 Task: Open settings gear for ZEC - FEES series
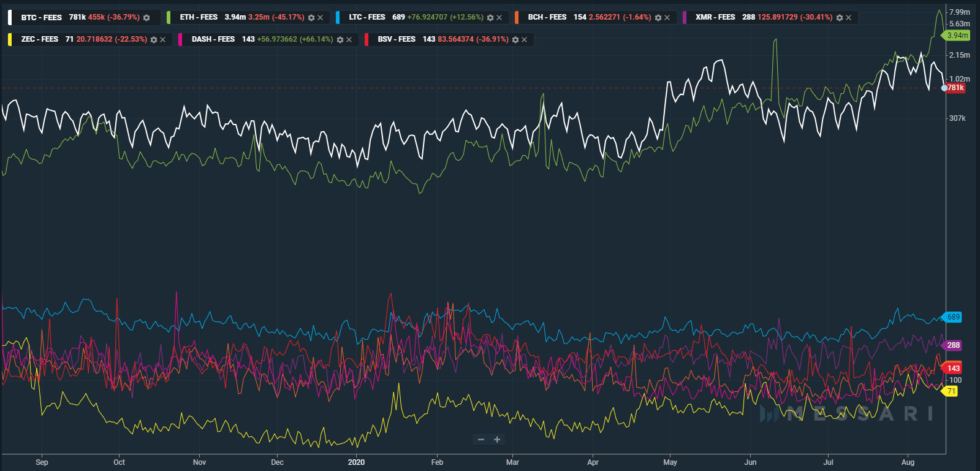(154, 40)
